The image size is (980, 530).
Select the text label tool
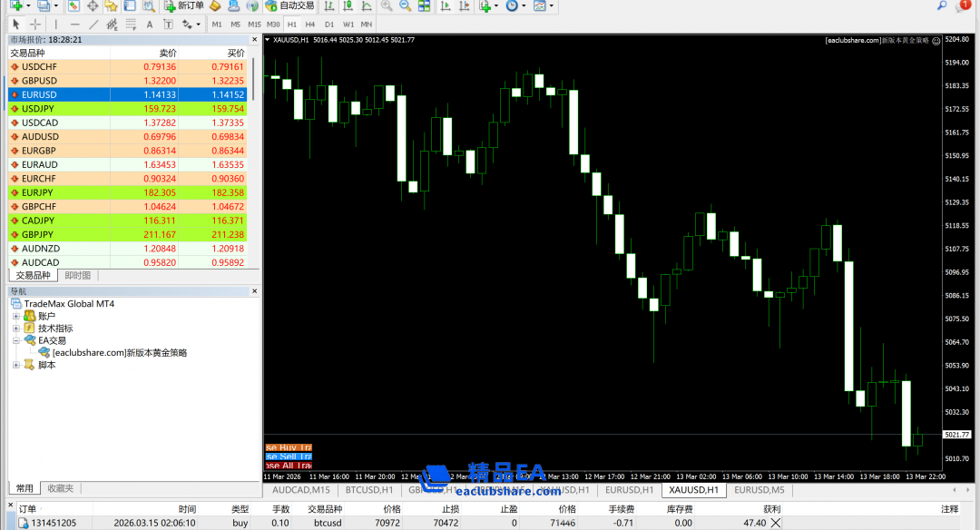point(149,25)
